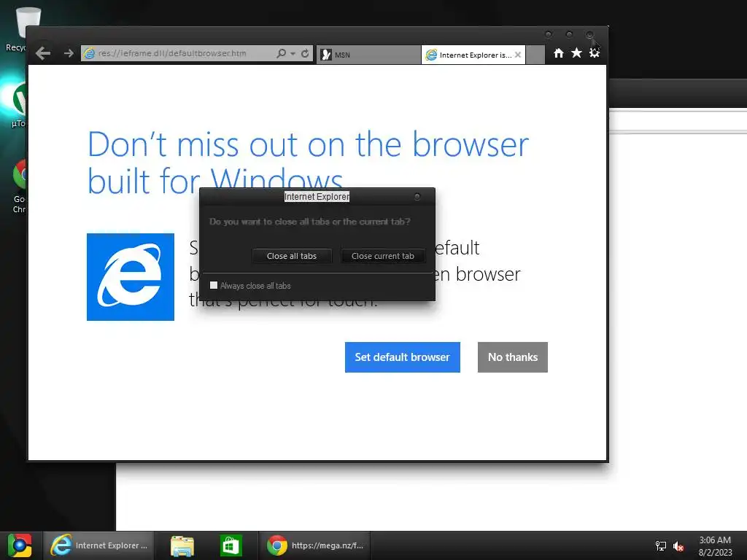The width and height of the screenshot is (747, 560).
Task: Click the address bar URL field
Action: click(x=179, y=53)
